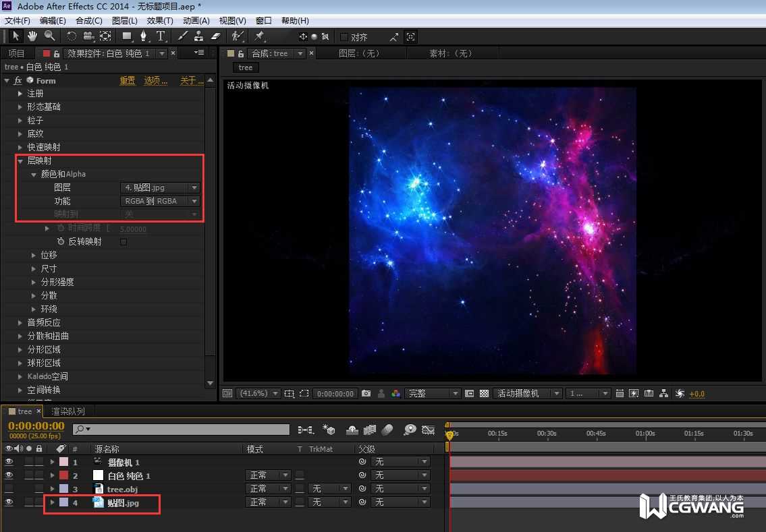Hide the 白色 纯色 1 layer

click(x=9, y=475)
